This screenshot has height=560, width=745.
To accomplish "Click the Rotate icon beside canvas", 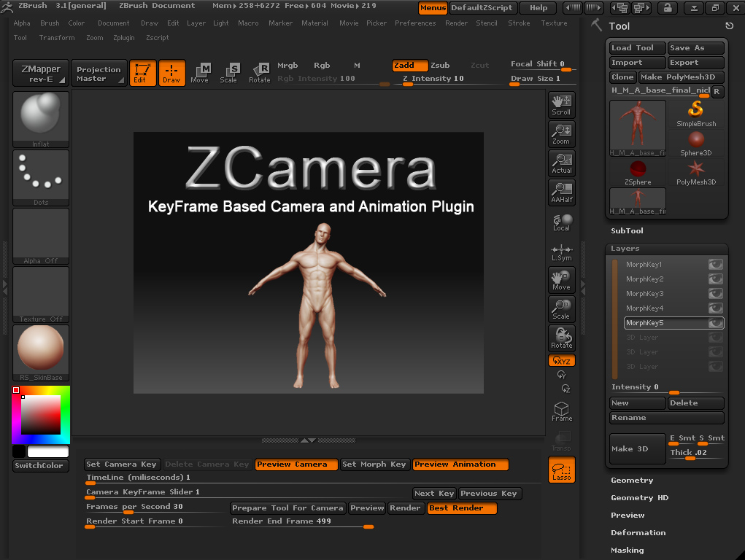I will click(562, 338).
